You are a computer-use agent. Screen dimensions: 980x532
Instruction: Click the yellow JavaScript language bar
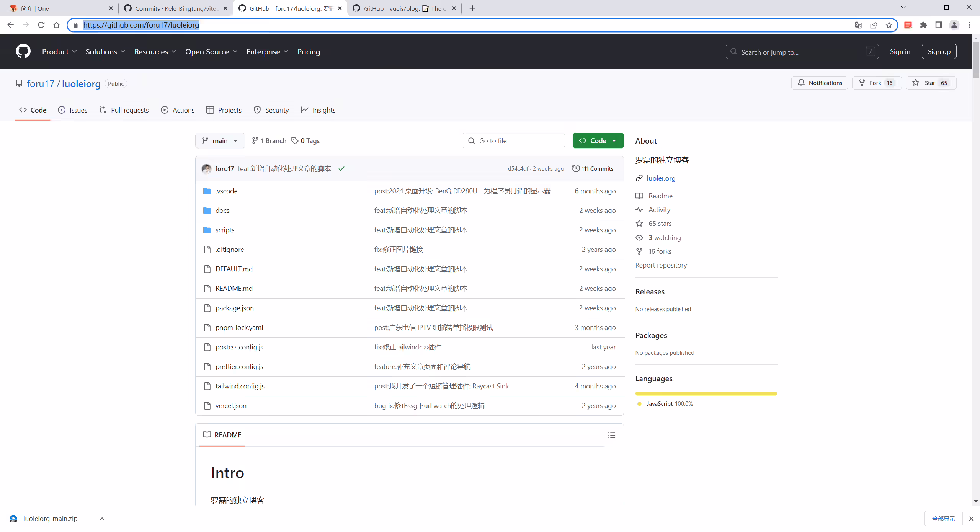pyautogui.click(x=706, y=393)
